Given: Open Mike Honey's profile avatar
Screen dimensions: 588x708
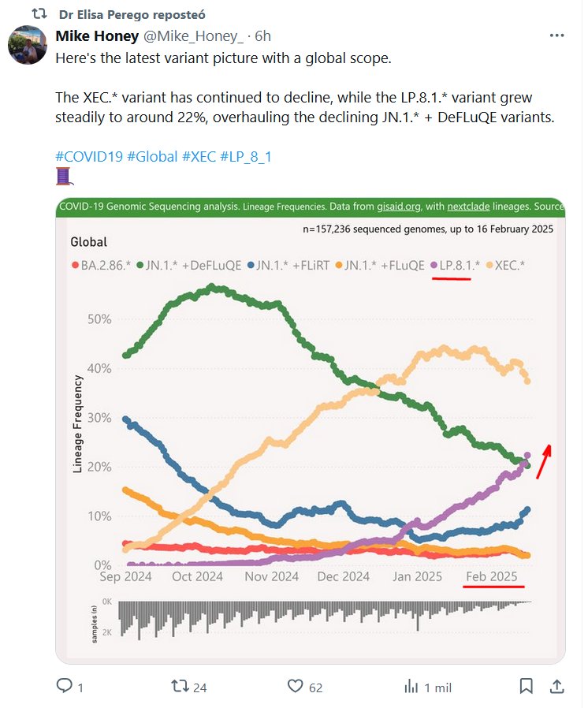Looking at the screenshot, I should (x=27, y=44).
